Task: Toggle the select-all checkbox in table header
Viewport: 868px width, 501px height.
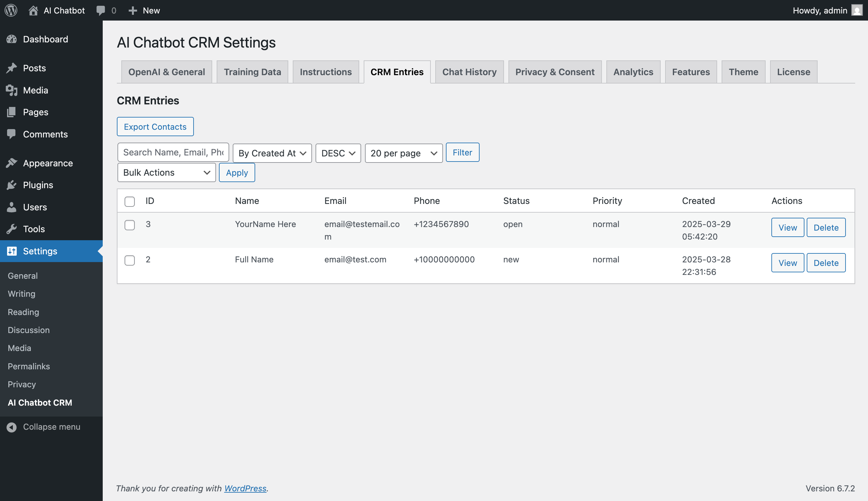Action: point(130,202)
